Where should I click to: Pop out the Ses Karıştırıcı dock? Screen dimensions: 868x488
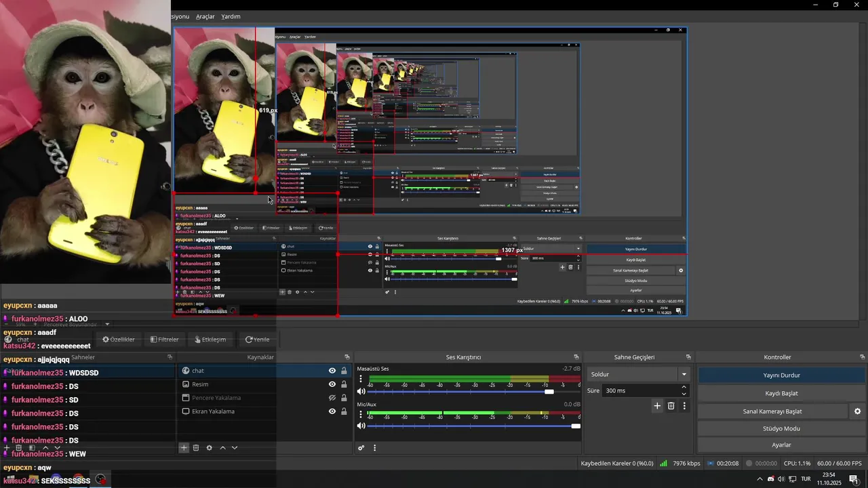[576, 357]
